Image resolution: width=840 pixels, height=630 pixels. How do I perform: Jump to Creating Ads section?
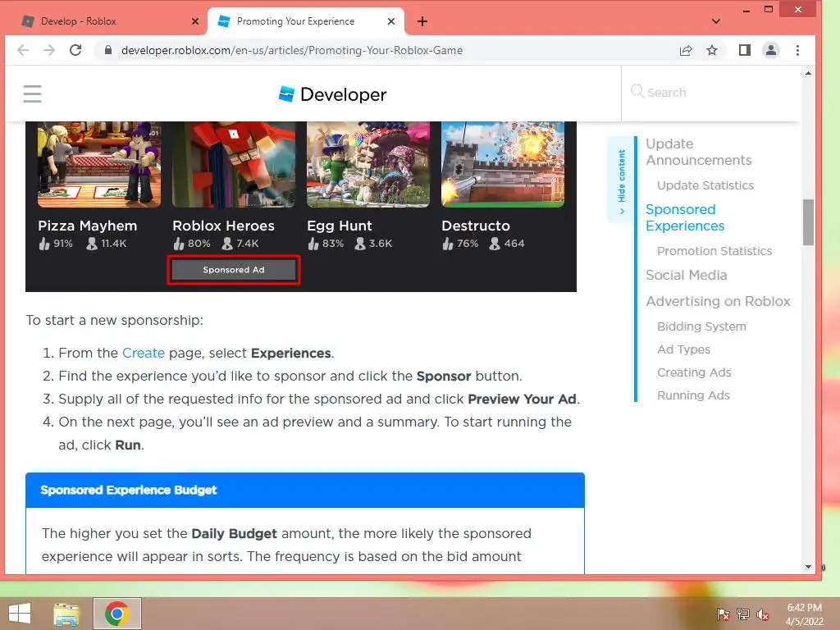coord(694,372)
